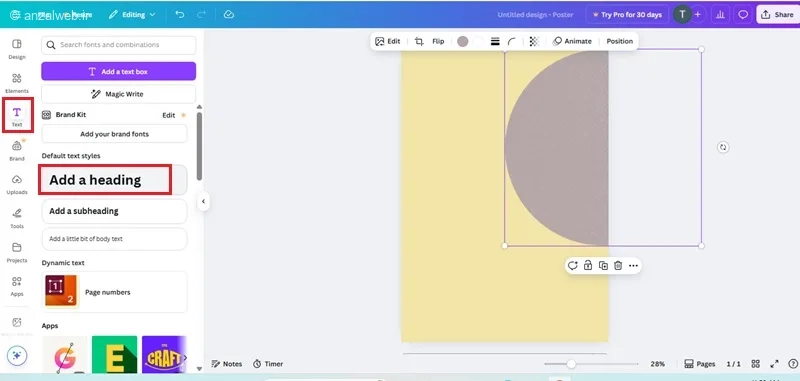Delete the selected element with trash icon
Image resolution: width=800 pixels, height=381 pixels.
pyautogui.click(x=618, y=266)
